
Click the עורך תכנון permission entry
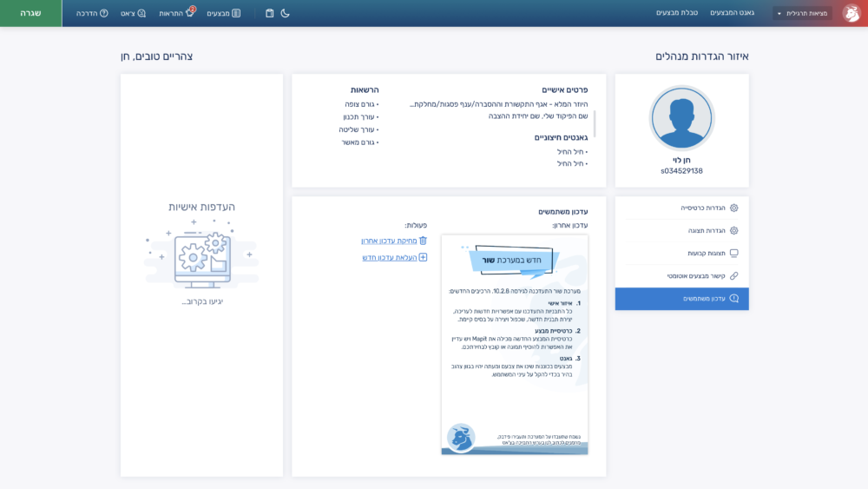tap(361, 117)
